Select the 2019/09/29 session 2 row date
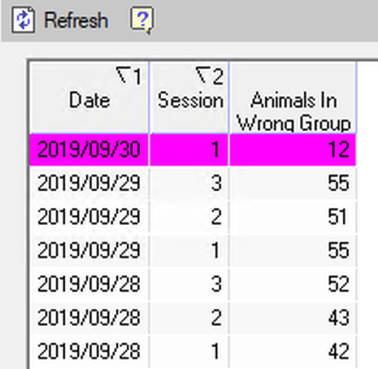Screen dimensions: 378x369 point(89,217)
